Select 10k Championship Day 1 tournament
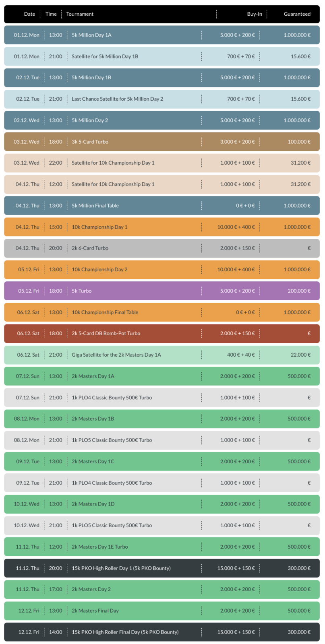This screenshot has width=325, height=644. 99,227
